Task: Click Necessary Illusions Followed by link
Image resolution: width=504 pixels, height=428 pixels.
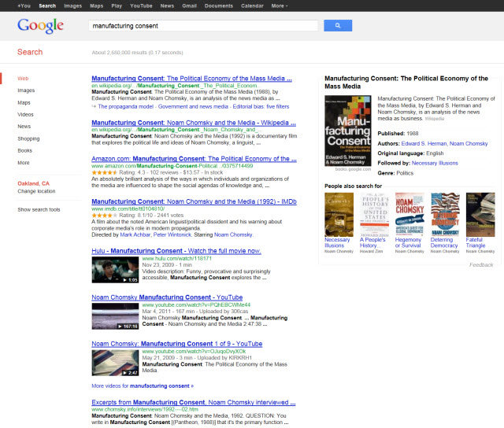Action: [435, 163]
